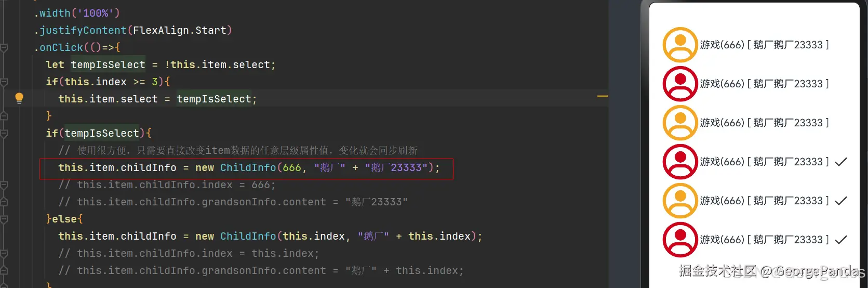Place the cursor on the .width('100%') line
868x288 pixels.
(77, 13)
